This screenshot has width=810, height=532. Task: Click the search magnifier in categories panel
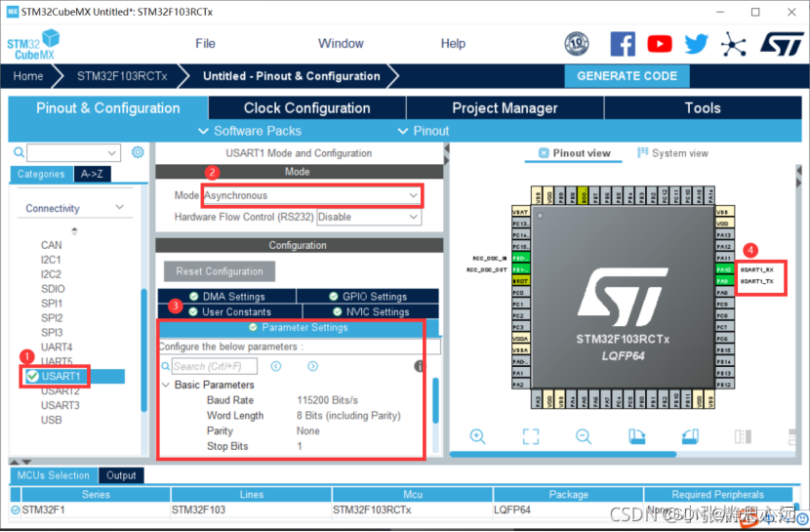coord(19,152)
